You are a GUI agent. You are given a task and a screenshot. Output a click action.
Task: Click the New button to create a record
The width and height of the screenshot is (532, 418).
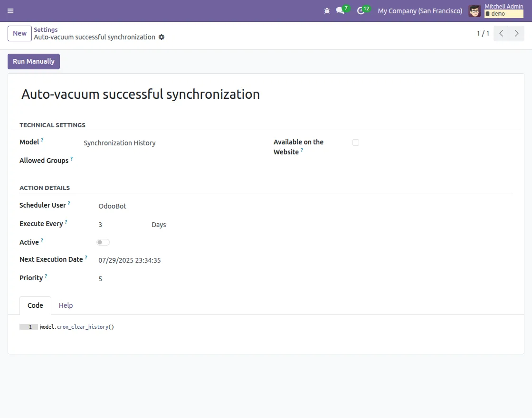click(x=19, y=33)
